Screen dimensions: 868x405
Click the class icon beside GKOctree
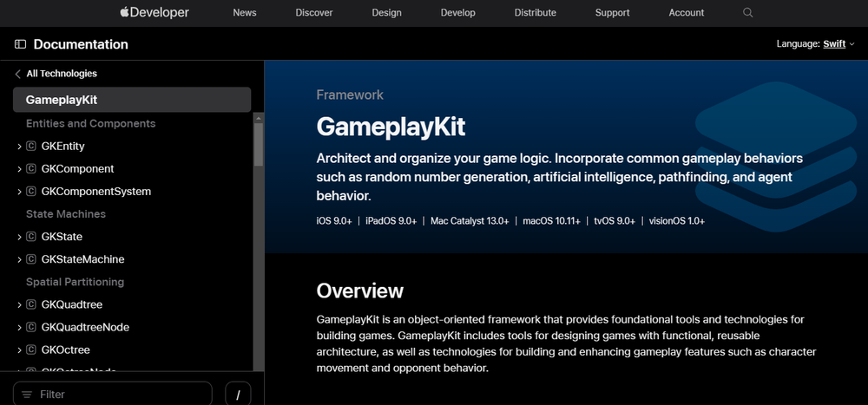coord(31,350)
